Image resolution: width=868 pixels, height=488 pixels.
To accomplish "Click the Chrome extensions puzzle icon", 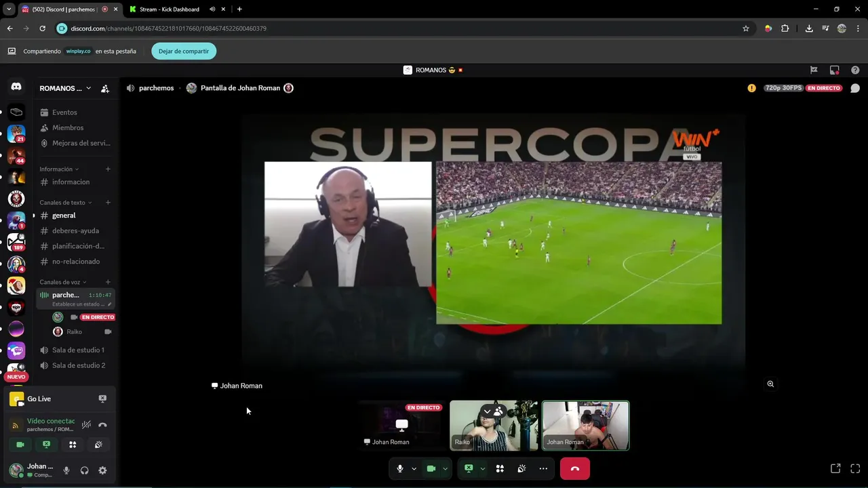I will (785, 28).
